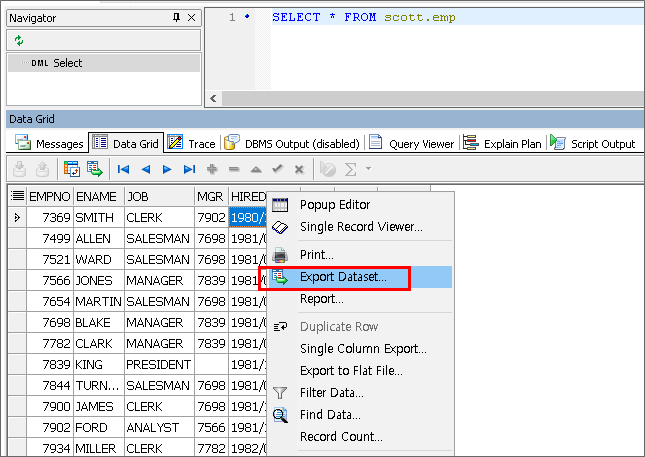Viewport: 645px width, 457px height.
Task: Click the insert record plus icon
Action: click(212, 169)
